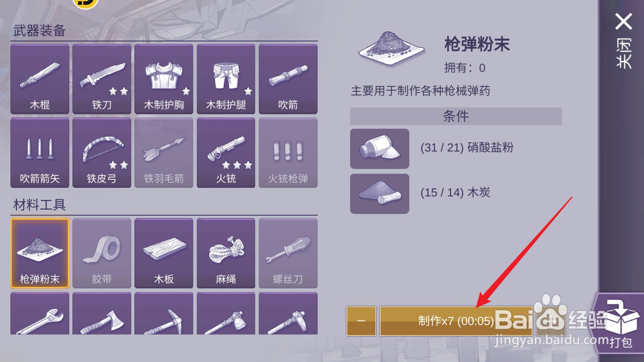This screenshot has width=644, height=362.
Task: Select the 木棍 wooden stick item
Action: click(x=40, y=79)
